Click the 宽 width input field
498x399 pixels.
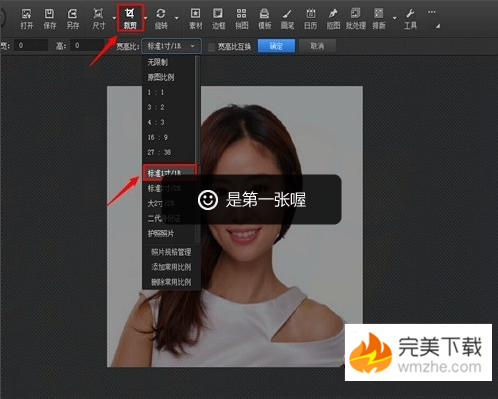[x=31, y=45]
